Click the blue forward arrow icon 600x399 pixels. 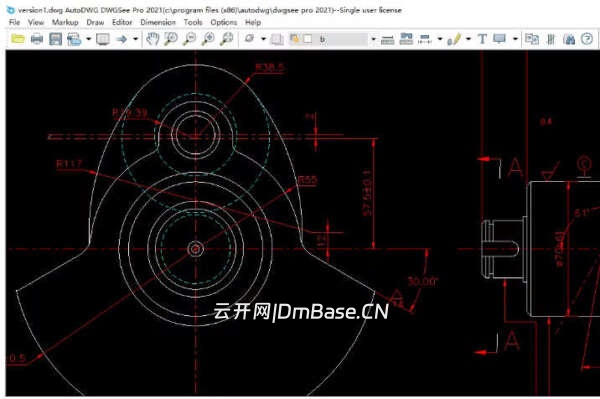tap(122, 39)
